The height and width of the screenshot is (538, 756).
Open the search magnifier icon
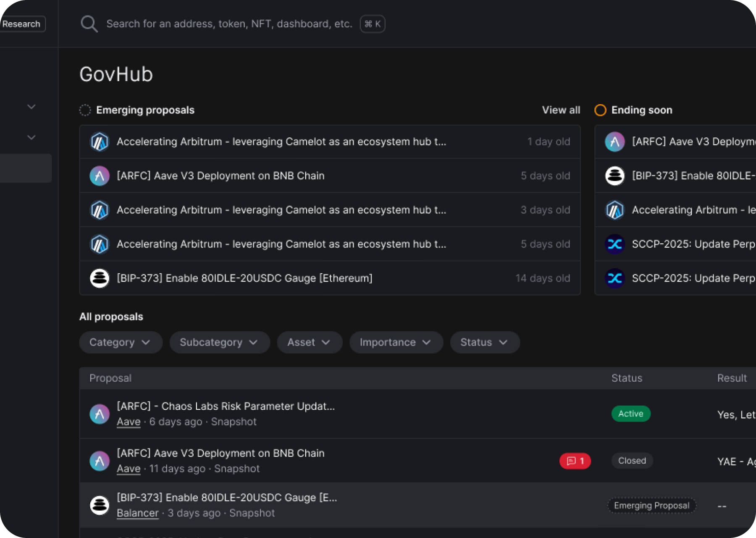pos(89,24)
